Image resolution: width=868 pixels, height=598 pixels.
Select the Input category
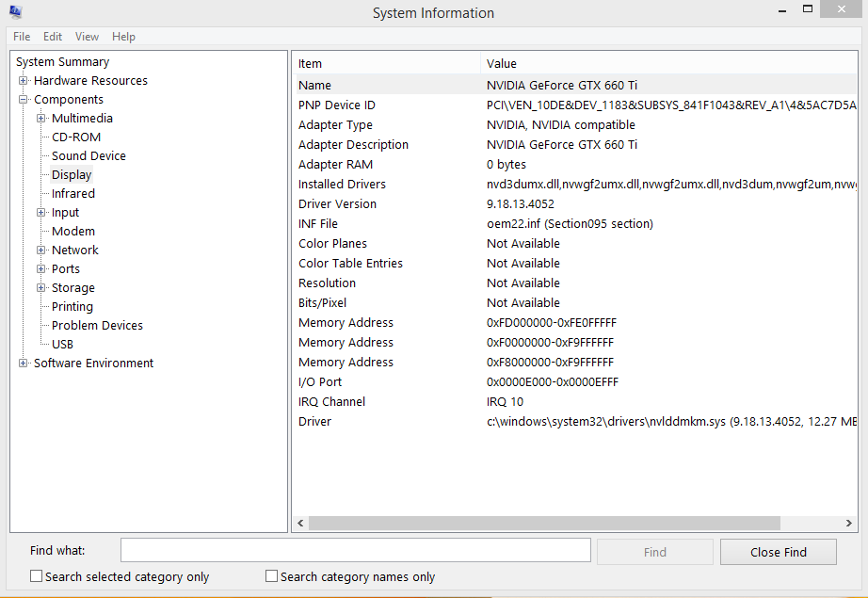point(65,212)
